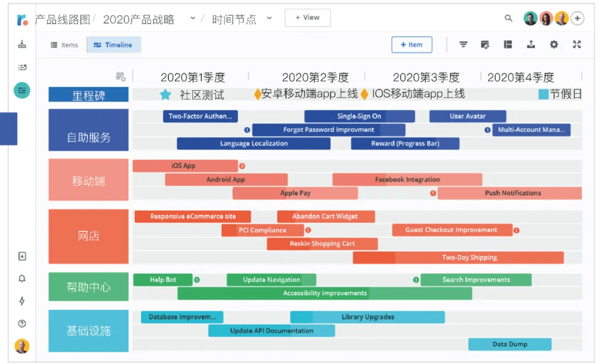Toggle fullscreen expand icon

click(577, 45)
